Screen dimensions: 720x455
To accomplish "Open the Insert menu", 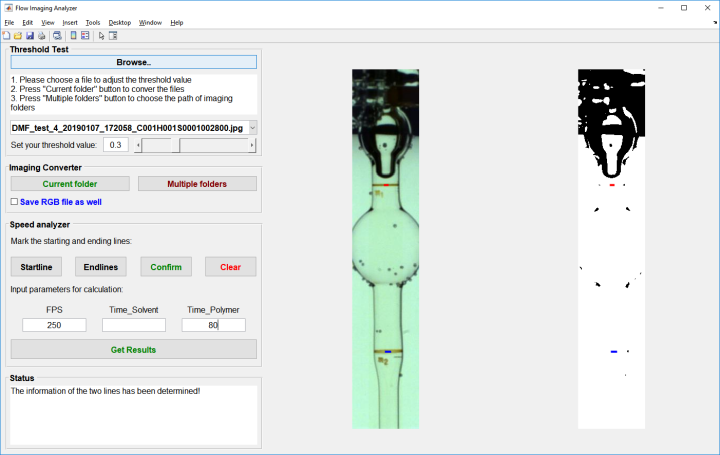I will click(69, 21).
